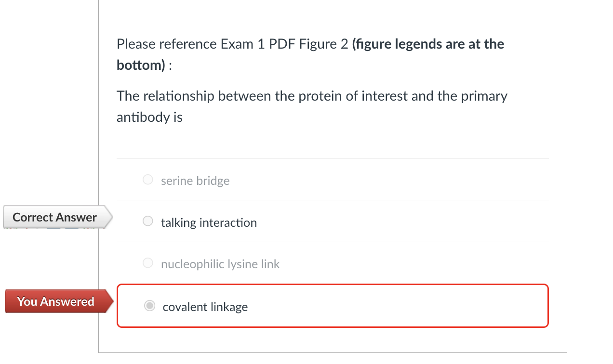Click the 'Exam 1 PDF Figure 2' text

pos(284,44)
